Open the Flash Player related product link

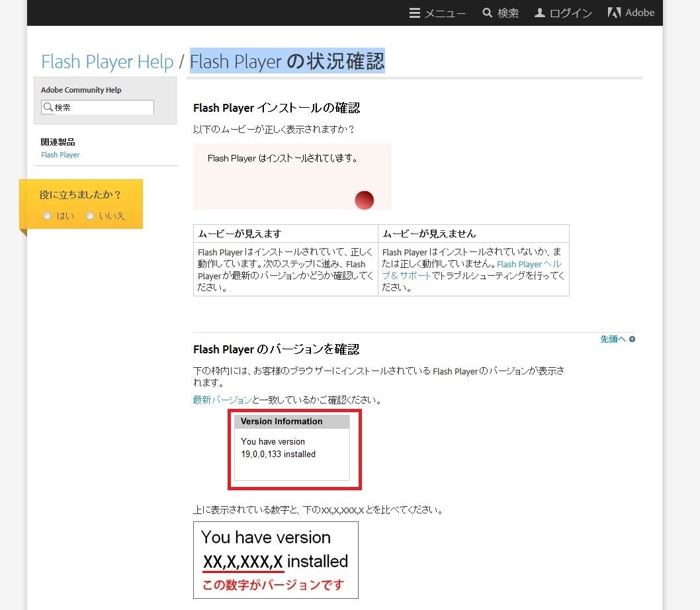[60, 155]
